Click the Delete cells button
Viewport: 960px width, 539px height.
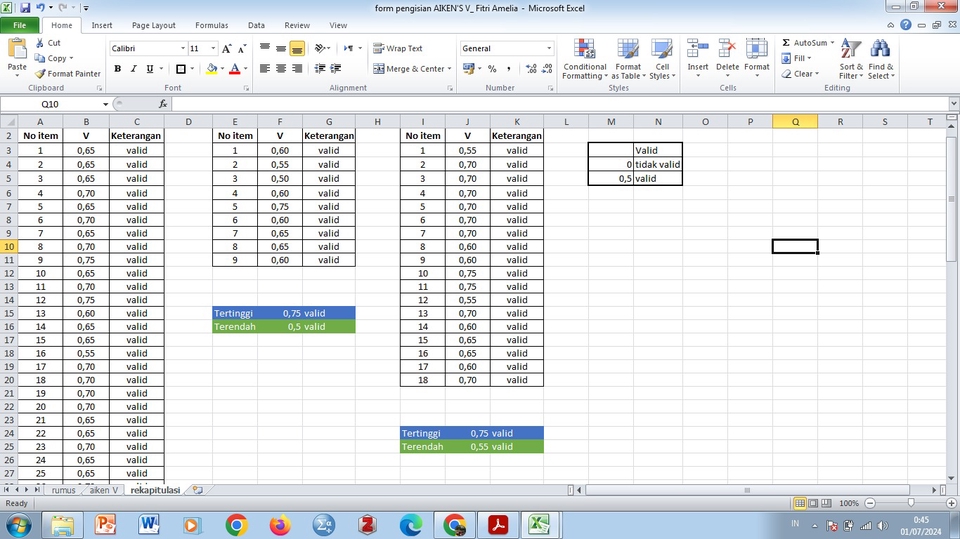click(x=727, y=59)
